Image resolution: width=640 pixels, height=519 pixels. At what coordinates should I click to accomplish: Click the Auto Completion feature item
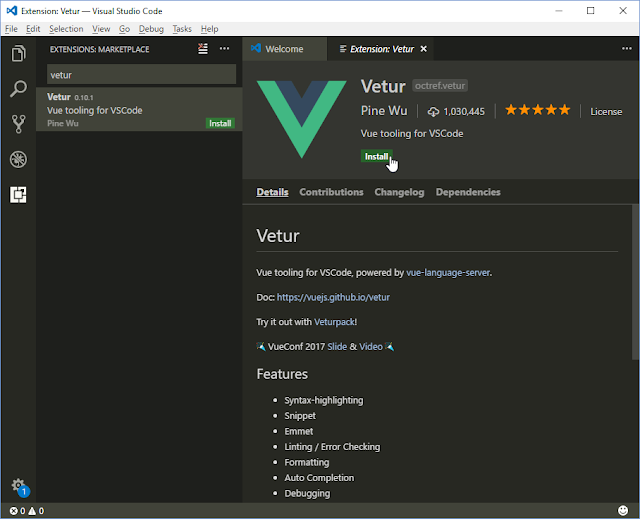pos(319,478)
